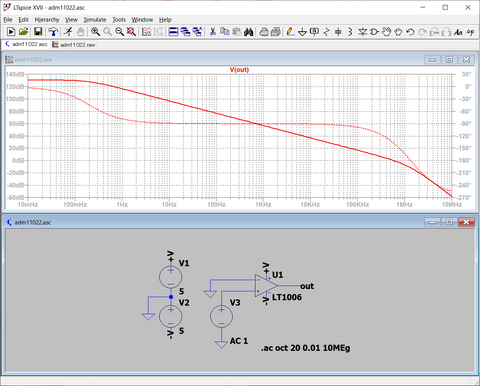Viewport: 480px width, 386px height.
Task: Click the open file folder icon
Action: click(23, 32)
